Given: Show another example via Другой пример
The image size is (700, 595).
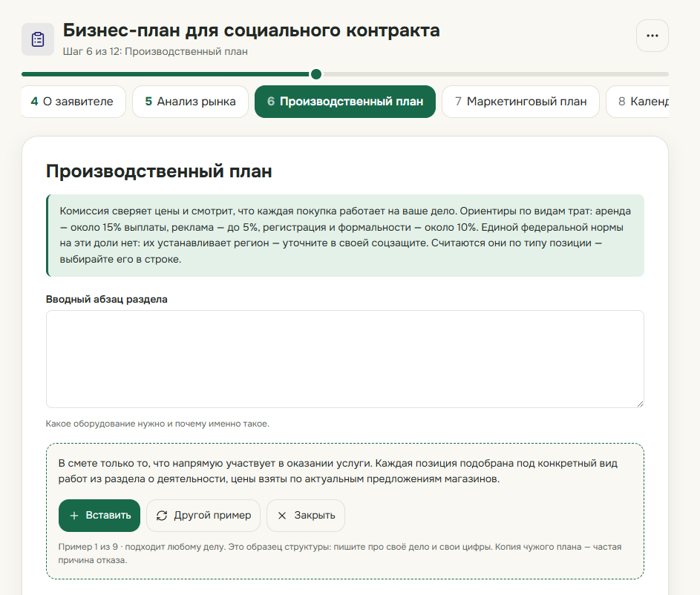Looking at the screenshot, I should (x=203, y=516).
